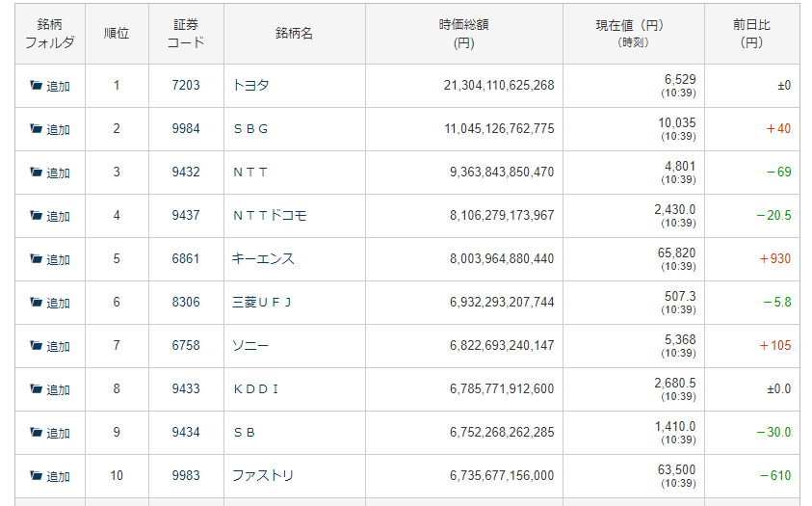This screenshot has height=506, width=812.
Task: Click 三菱ＵＦＪ market cap value
Action: pos(502,303)
